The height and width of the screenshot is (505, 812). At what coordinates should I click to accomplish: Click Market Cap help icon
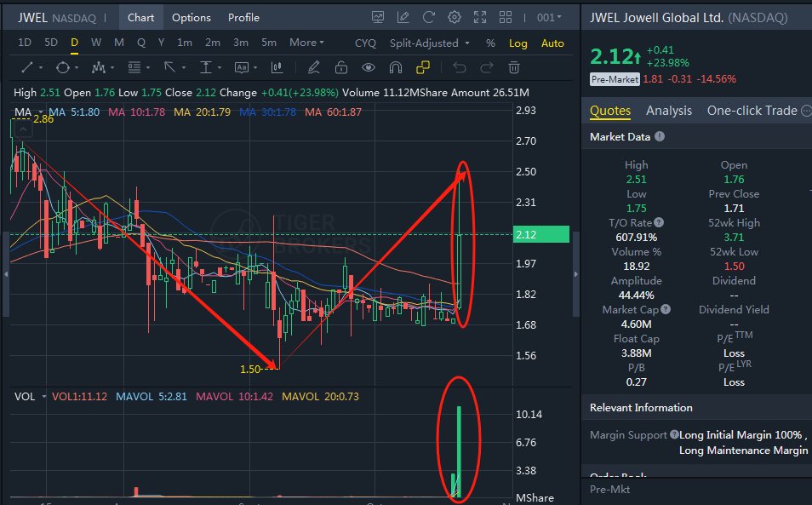(x=666, y=309)
